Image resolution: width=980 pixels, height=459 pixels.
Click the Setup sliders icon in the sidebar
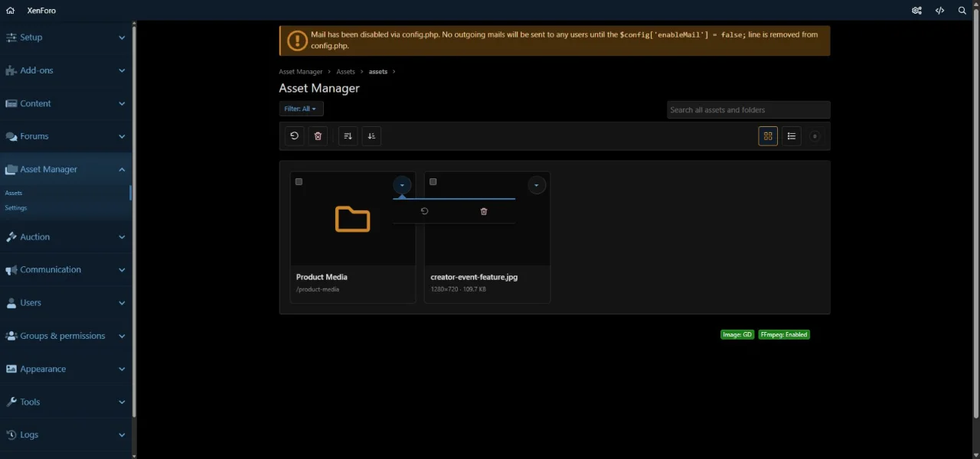tap(11, 37)
